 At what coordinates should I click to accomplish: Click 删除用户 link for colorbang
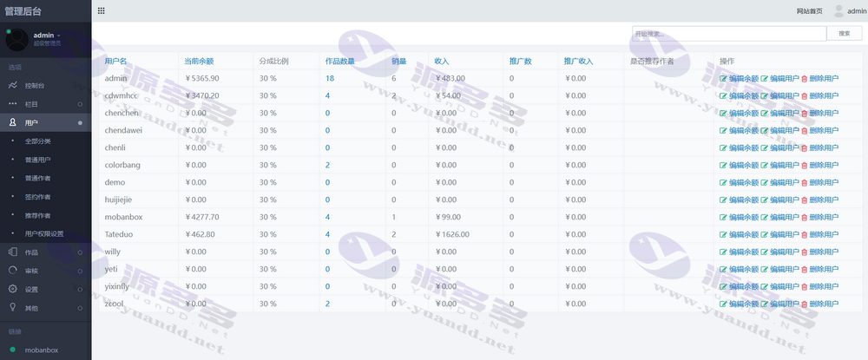click(x=824, y=165)
